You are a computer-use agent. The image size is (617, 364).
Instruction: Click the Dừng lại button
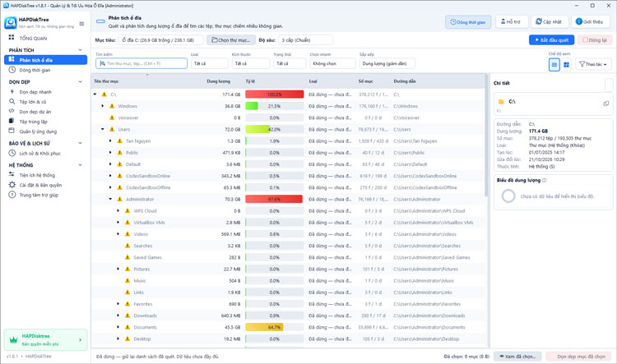tap(594, 40)
